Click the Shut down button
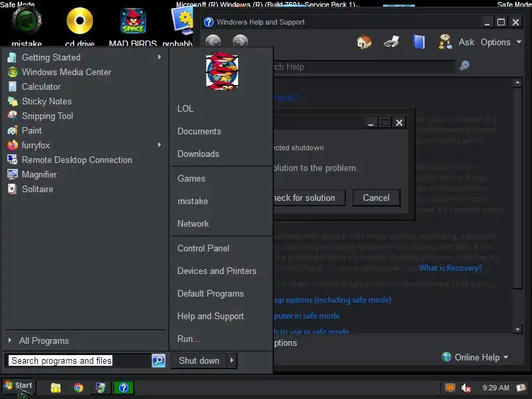532x399 pixels. 199,360
